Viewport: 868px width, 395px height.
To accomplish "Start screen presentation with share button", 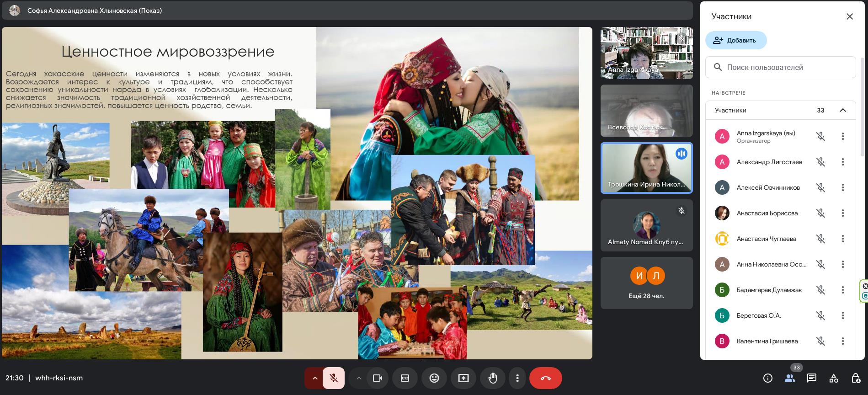I will click(x=463, y=378).
